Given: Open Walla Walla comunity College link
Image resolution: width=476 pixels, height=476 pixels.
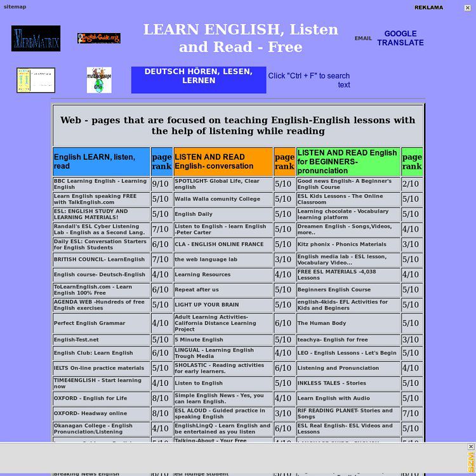Looking at the screenshot, I should click(217, 199).
